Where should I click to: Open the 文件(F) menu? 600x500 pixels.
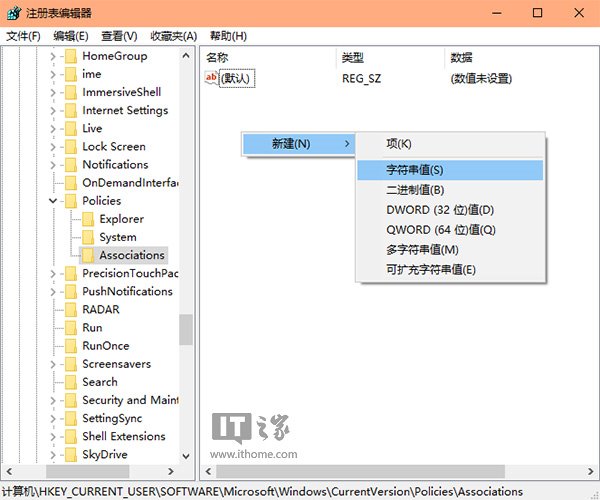23,36
